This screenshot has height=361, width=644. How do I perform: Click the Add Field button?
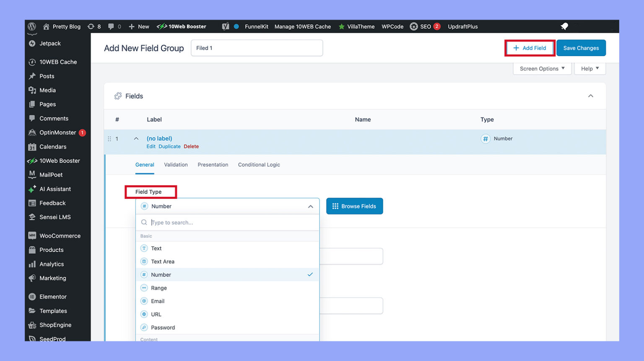tap(530, 48)
